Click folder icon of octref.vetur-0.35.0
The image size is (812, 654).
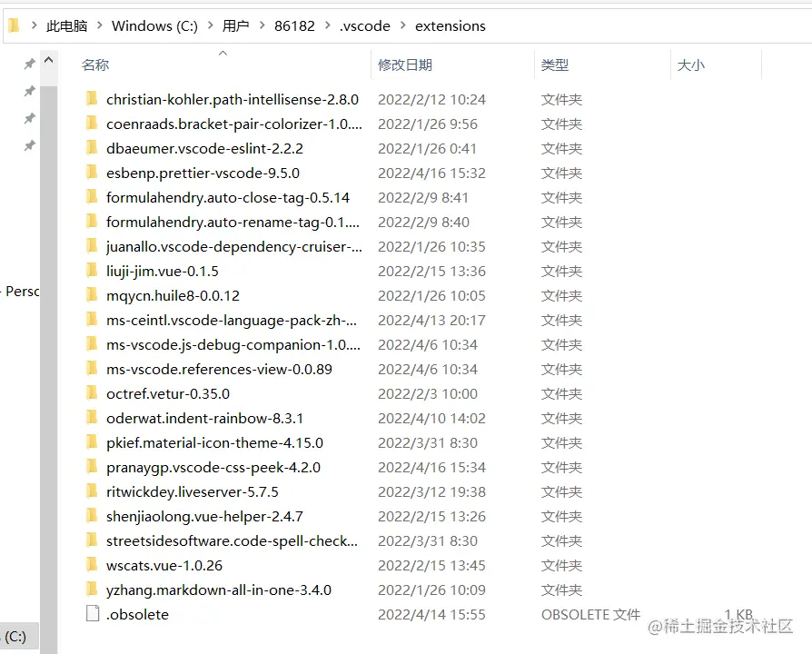tap(92, 393)
